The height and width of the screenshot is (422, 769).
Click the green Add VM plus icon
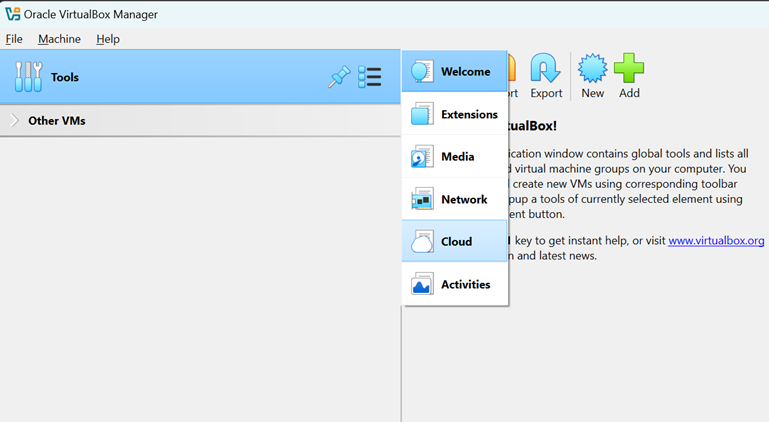click(x=629, y=68)
